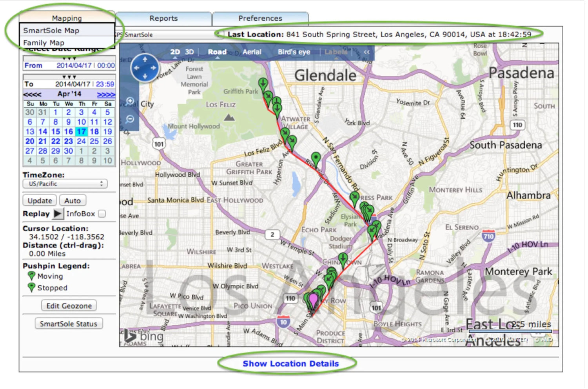Select April 18 on the calendar
Image resolution: width=588 pixels, height=389 pixels.
pyautogui.click(x=94, y=132)
